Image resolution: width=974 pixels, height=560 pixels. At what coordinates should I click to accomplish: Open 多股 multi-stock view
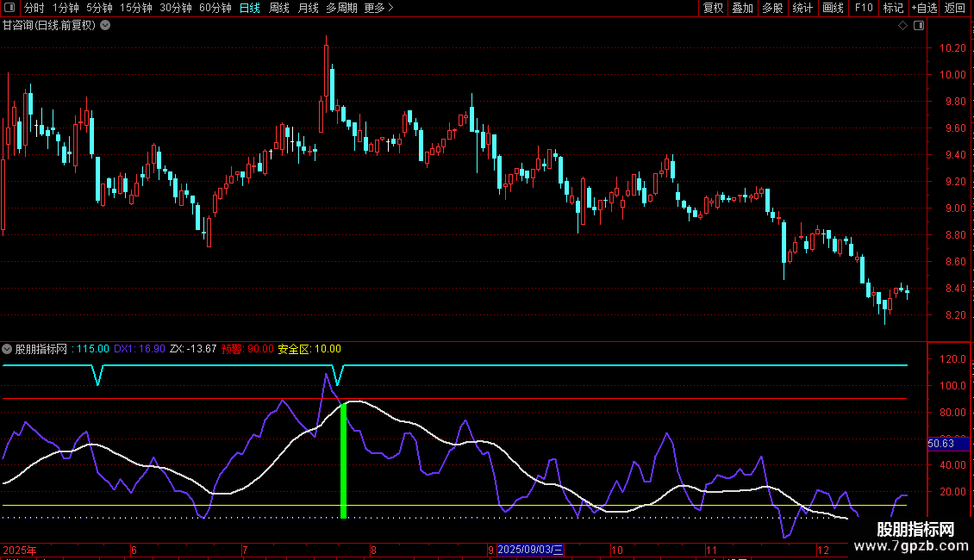[x=773, y=8]
